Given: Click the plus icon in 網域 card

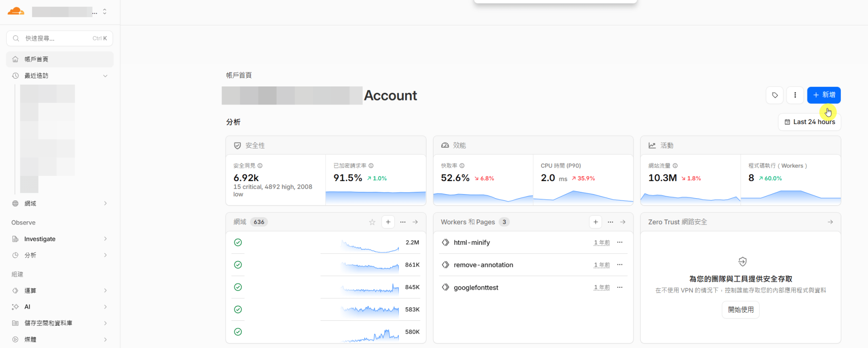Looking at the screenshot, I should click(x=388, y=222).
